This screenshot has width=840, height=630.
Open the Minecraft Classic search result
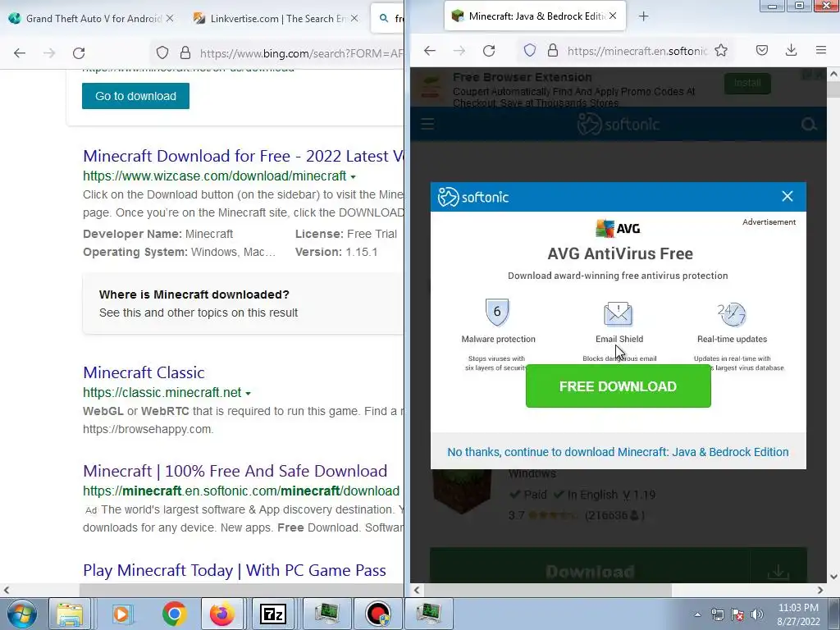144,372
